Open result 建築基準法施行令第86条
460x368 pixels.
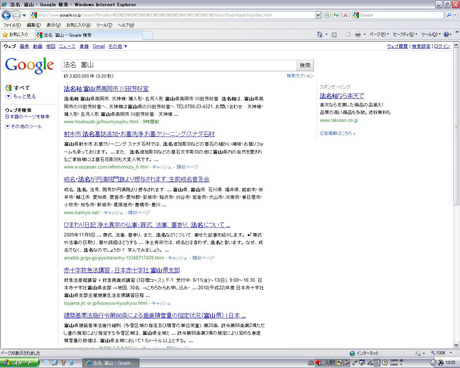[155, 315]
